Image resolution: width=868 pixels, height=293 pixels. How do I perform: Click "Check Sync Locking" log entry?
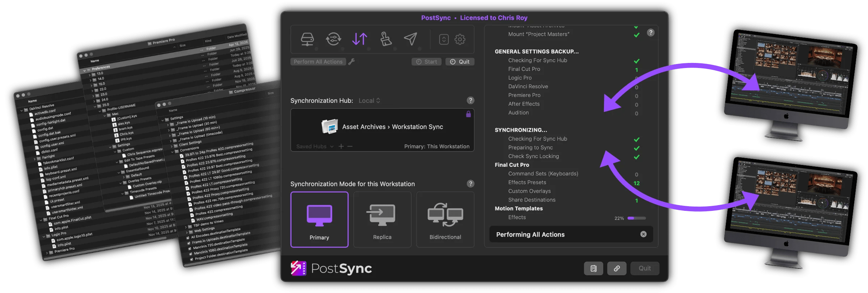(533, 156)
